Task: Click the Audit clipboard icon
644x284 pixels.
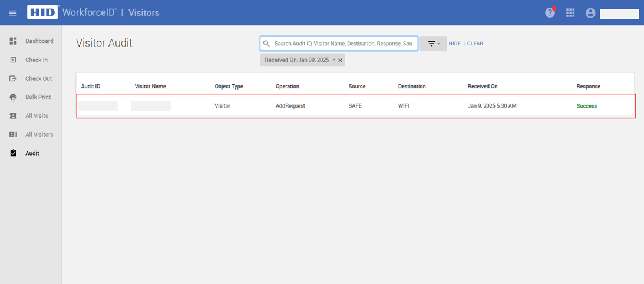Action: pos(13,153)
